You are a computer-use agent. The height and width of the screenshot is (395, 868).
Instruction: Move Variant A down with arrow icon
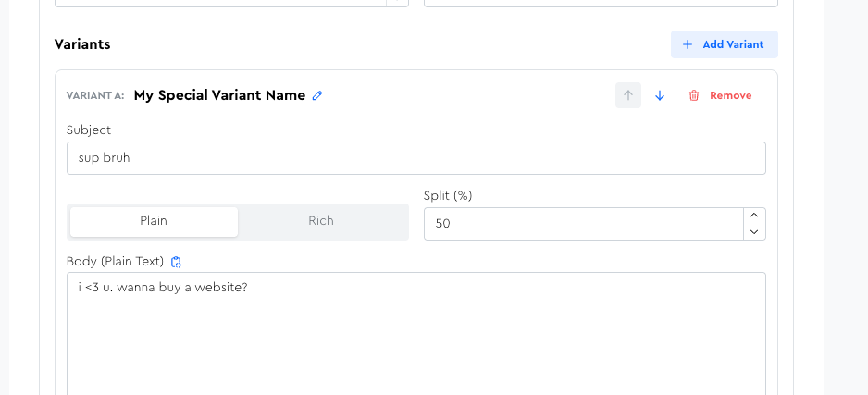pyautogui.click(x=659, y=95)
